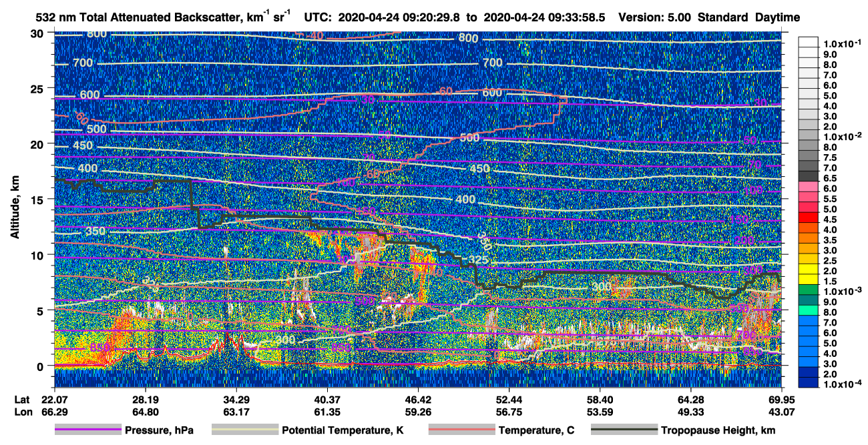Click the latitude value '58.40'
This screenshot has height=445, width=868.
point(600,400)
